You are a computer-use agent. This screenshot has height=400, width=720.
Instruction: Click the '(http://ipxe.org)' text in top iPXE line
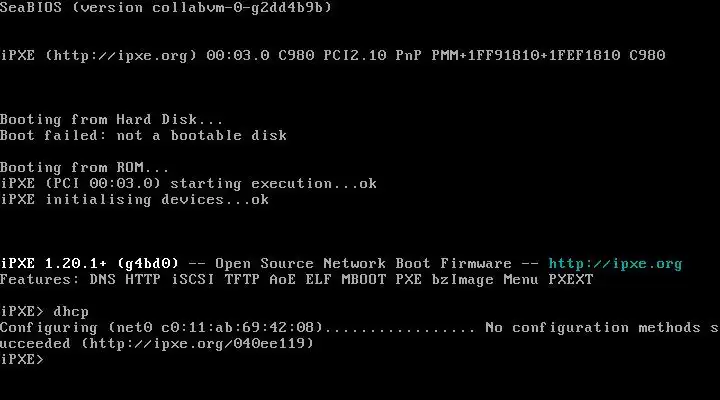pyautogui.click(x=121, y=56)
